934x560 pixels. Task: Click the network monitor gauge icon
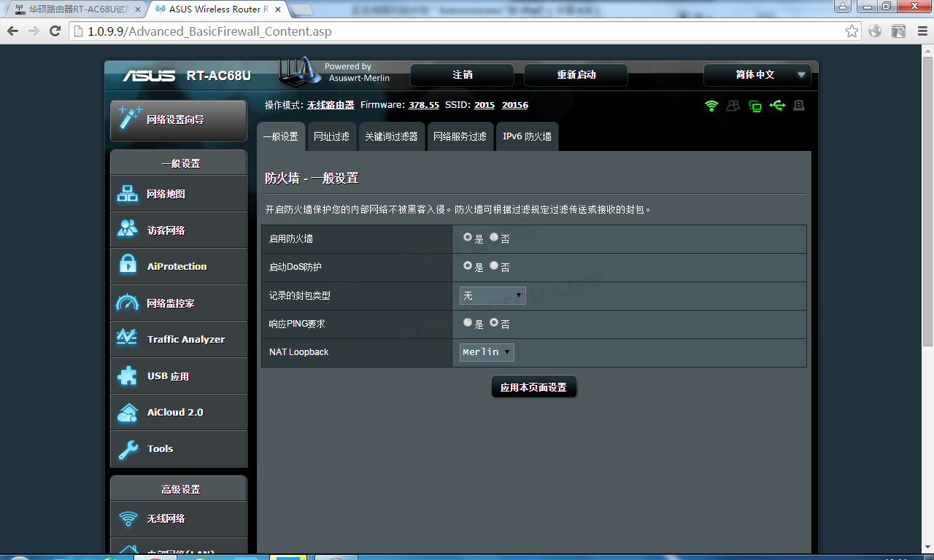point(128,303)
